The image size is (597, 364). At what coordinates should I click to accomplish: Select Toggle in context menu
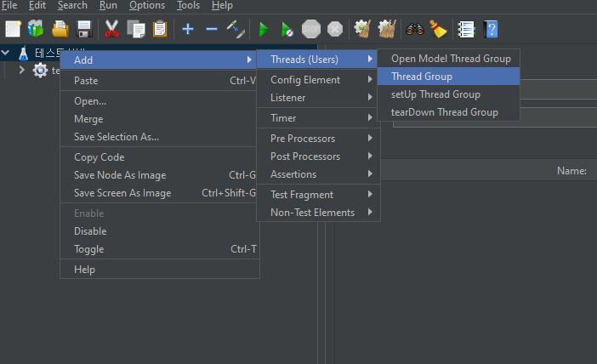pos(160,248)
